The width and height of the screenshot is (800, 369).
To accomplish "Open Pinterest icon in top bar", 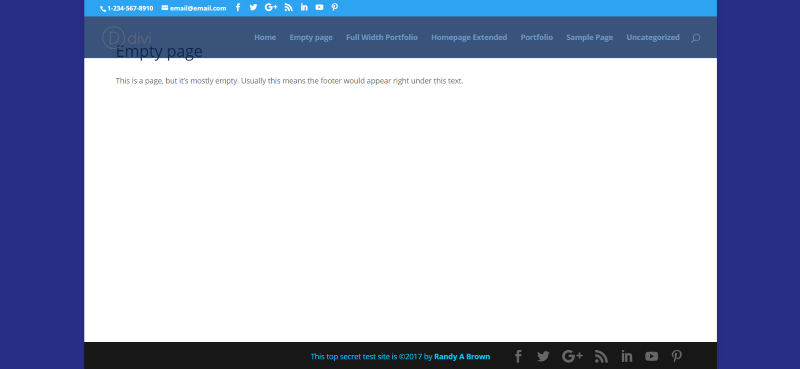I will (x=335, y=7).
